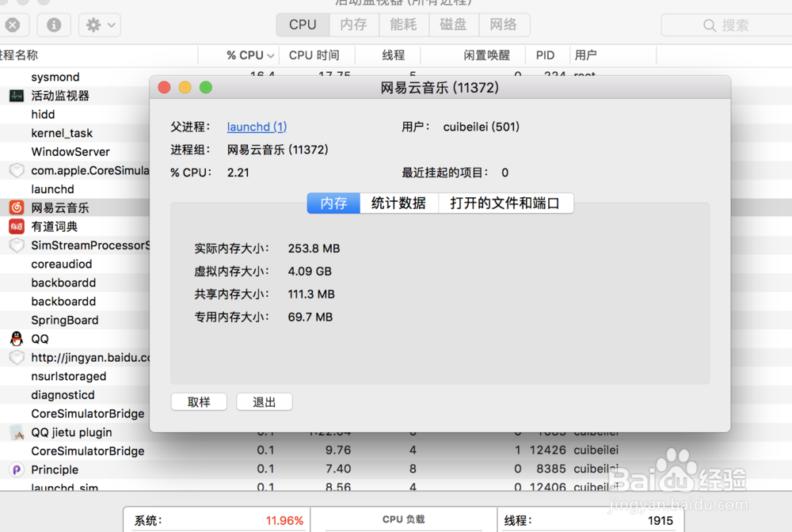The height and width of the screenshot is (532, 792).
Task: Click the CPU 负载 graph label
Action: (x=404, y=519)
